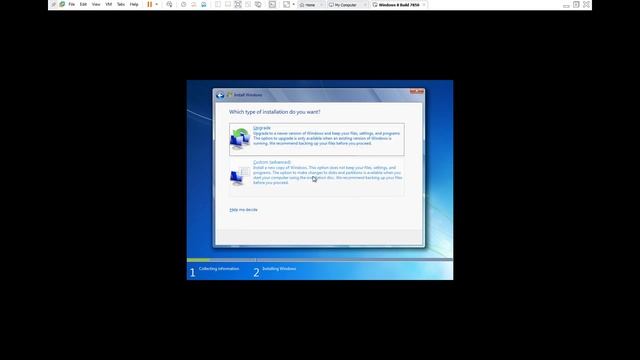
Task: Open the console view toolbar icon
Action: pyautogui.click(x=272, y=4)
